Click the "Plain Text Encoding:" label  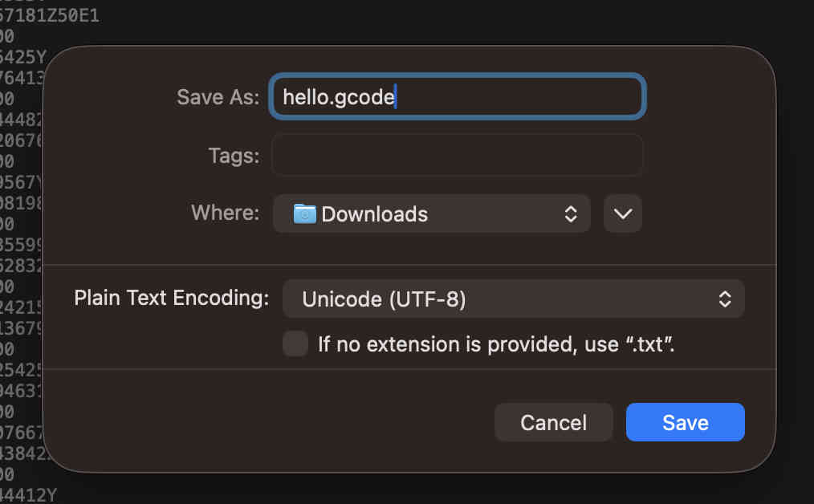point(171,298)
